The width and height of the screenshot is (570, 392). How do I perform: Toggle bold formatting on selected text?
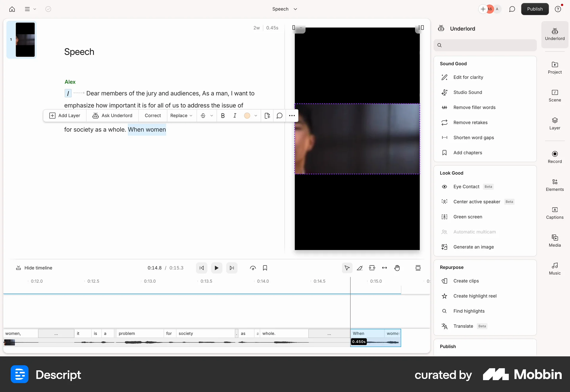point(223,116)
